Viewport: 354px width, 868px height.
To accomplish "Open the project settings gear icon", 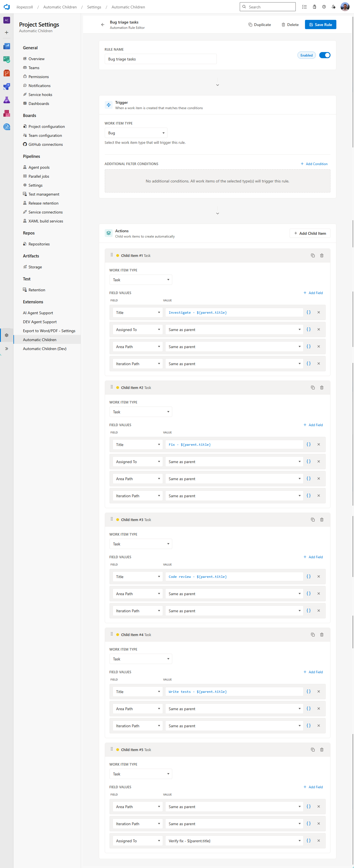I will pos(7,335).
